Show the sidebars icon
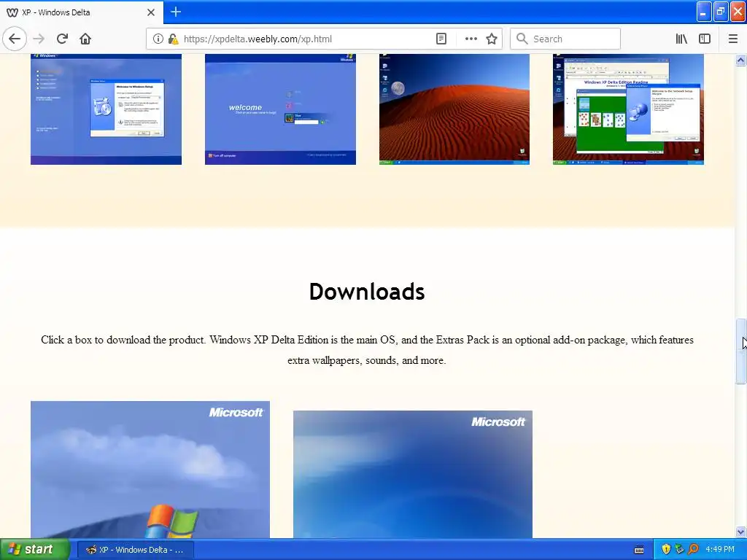This screenshot has width=747, height=560. tap(705, 39)
